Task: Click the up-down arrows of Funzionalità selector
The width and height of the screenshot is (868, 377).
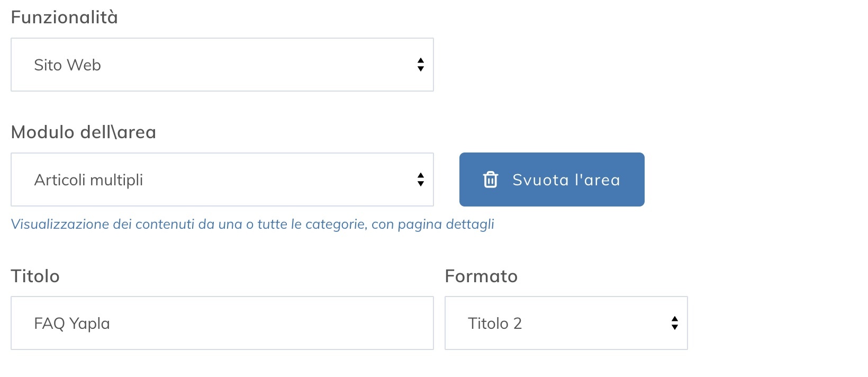Action: pyautogui.click(x=421, y=65)
